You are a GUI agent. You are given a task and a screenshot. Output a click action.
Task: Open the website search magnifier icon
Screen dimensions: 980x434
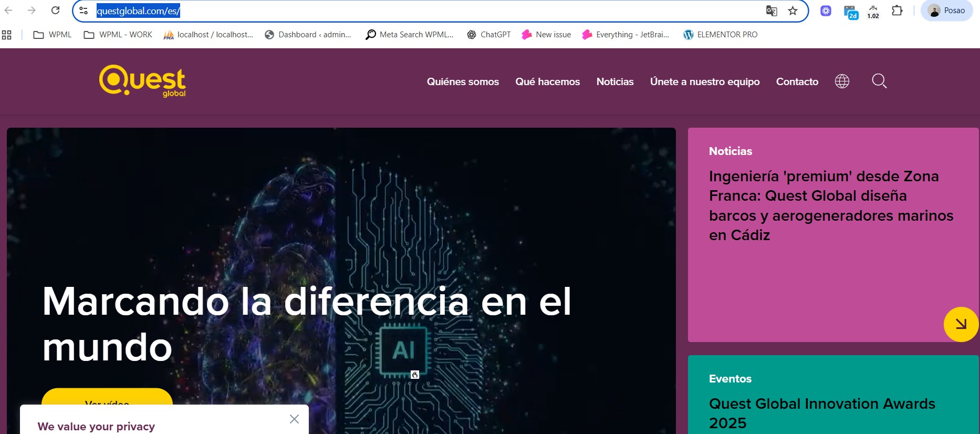click(x=879, y=81)
